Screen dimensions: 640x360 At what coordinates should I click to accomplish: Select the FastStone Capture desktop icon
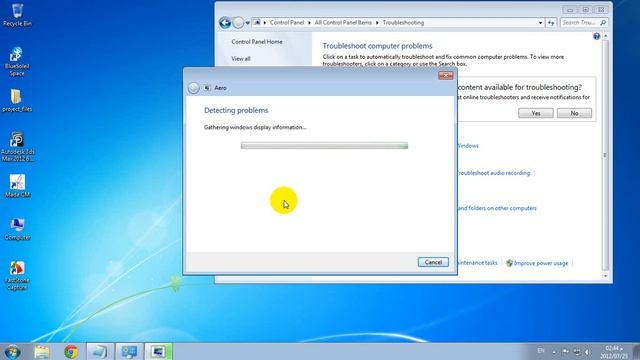click(x=17, y=276)
